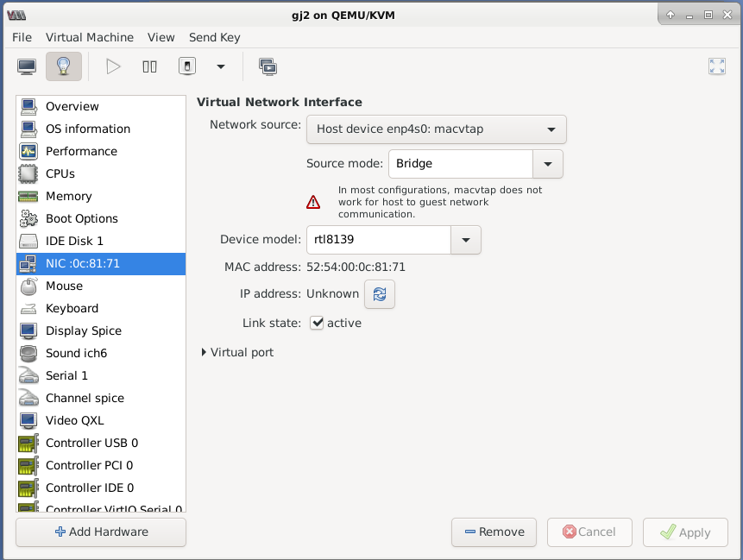The image size is (743, 560).
Task: Open the Virtual Machine menu
Action: pyautogui.click(x=90, y=37)
